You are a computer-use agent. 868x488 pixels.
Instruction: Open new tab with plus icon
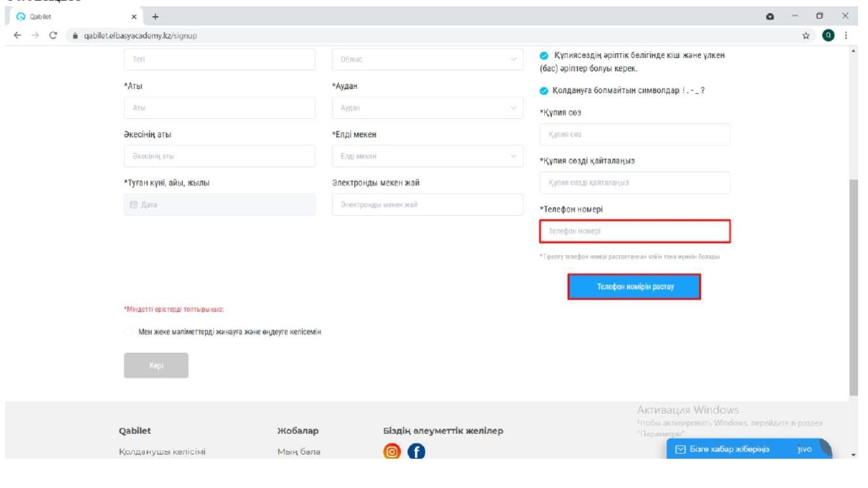pyautogui.click(x=155, y=16)
